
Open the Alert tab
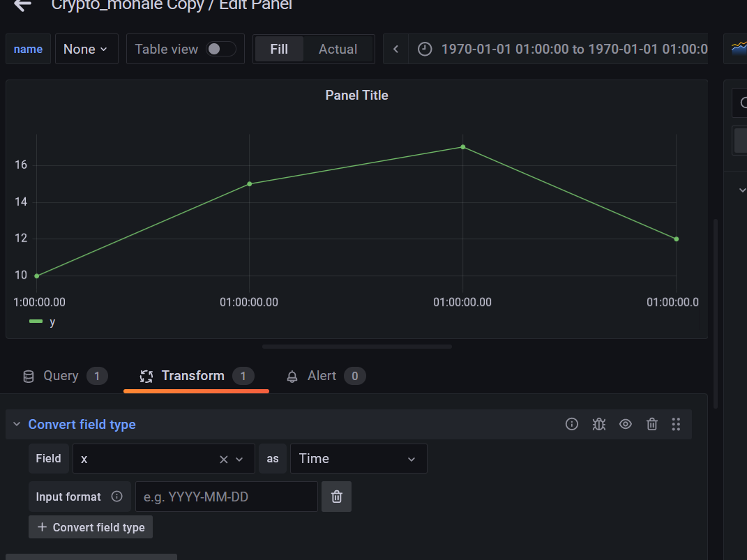point(326,376)
